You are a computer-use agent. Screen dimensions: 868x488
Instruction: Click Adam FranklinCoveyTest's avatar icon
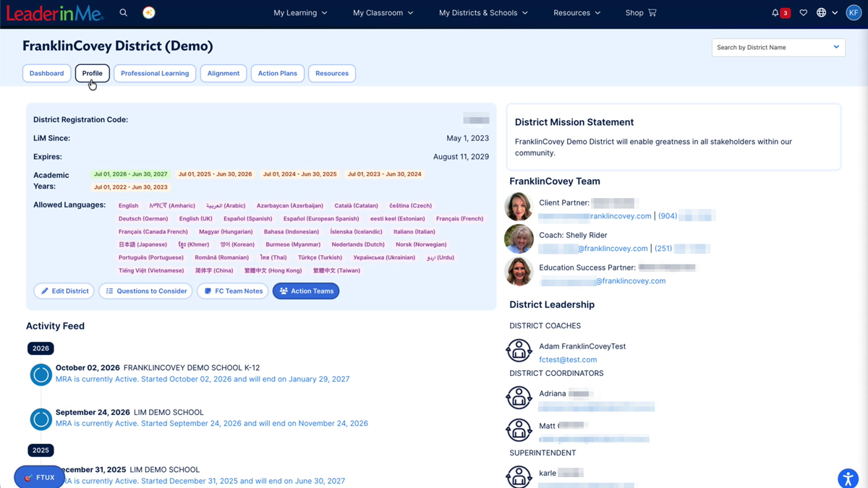click(519, 351)
